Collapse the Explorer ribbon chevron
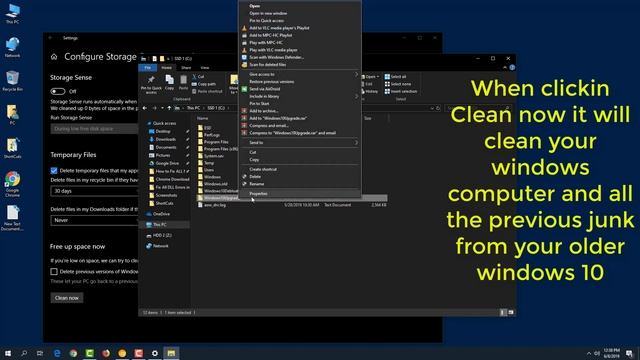The image size is (640, 360). (x=505, y=68)
